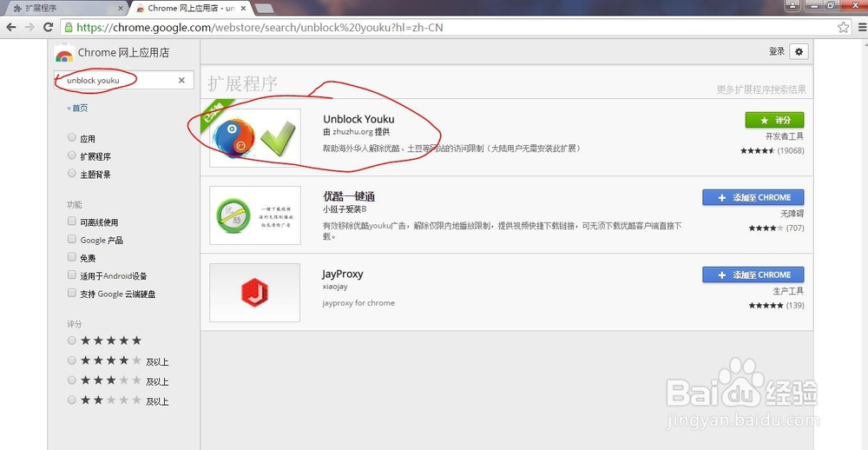The image size is (868, 450).
Task: Click the 开发者工具 category label
Action: (785, 136)
